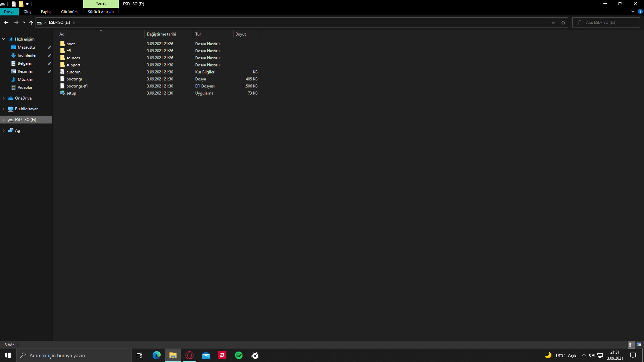The height and width of the screenshot is (362, 644).
Task: Switch to the large icons view layout
Action: click(639, 345)
